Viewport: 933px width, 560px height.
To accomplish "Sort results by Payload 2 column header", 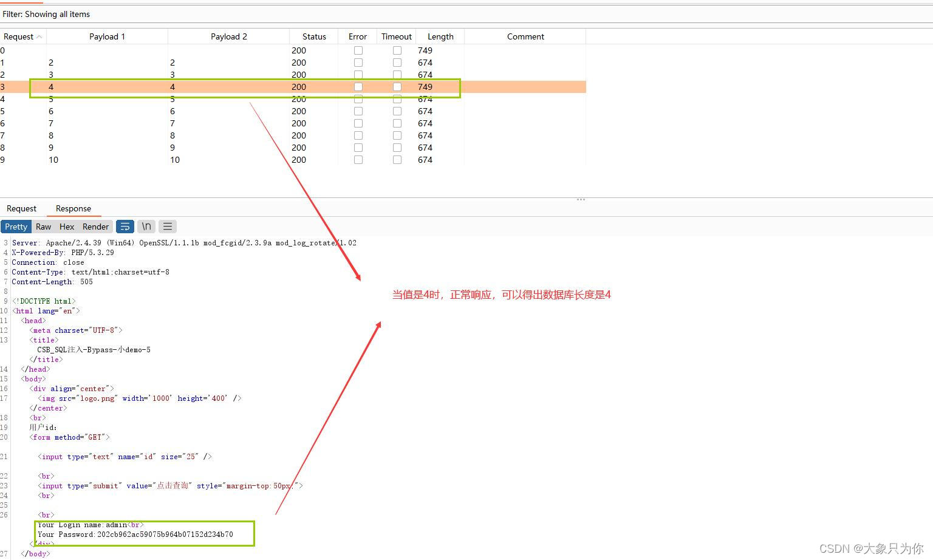I will (x=228, y=36).
